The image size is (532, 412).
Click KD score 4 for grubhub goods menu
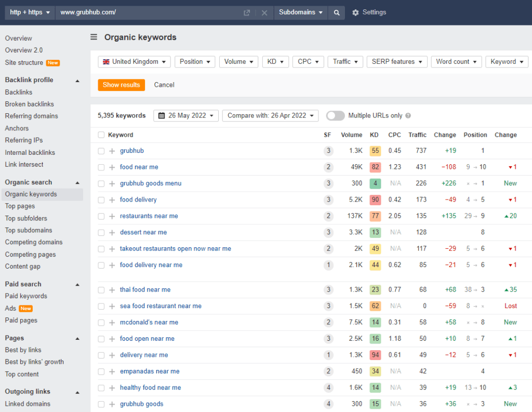coord(375,183)
